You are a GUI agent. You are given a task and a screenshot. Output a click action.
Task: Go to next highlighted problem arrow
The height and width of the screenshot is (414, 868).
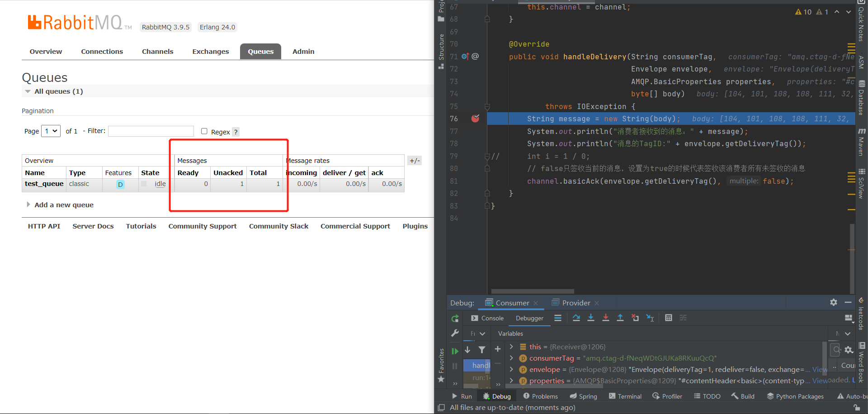(849, 12)
